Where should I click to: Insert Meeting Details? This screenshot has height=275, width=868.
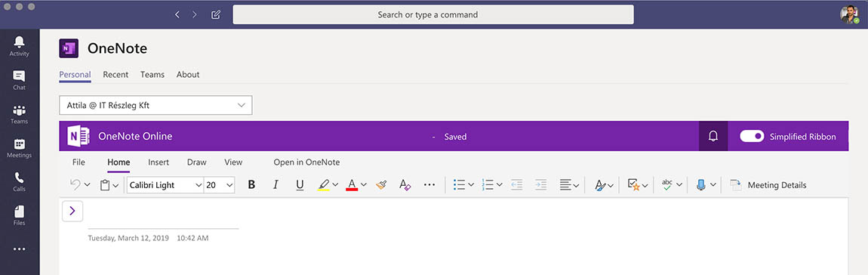click(768, 185)
